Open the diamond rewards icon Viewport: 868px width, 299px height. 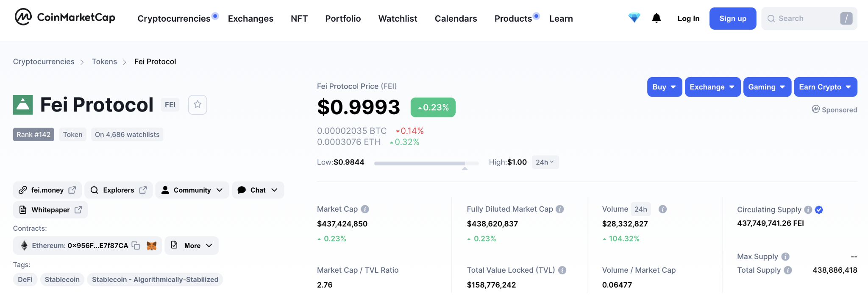click(634, 18)
